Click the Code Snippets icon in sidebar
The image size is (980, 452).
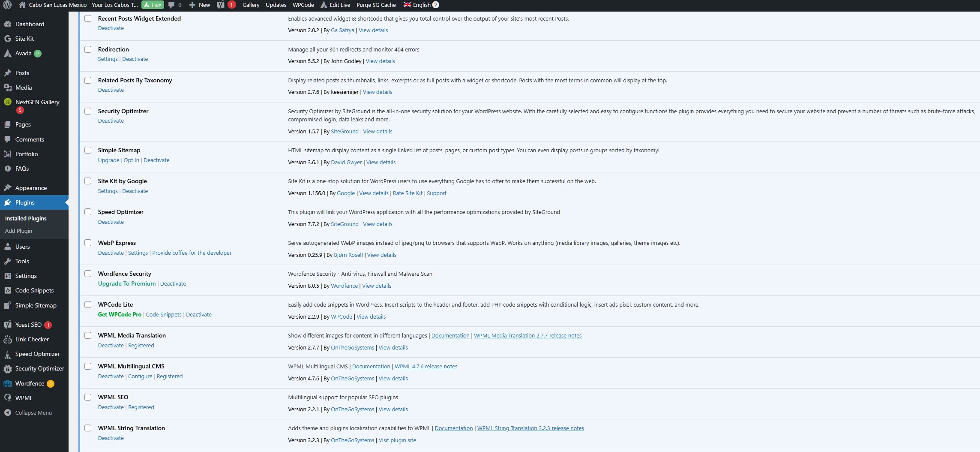[x=8, y=290]
